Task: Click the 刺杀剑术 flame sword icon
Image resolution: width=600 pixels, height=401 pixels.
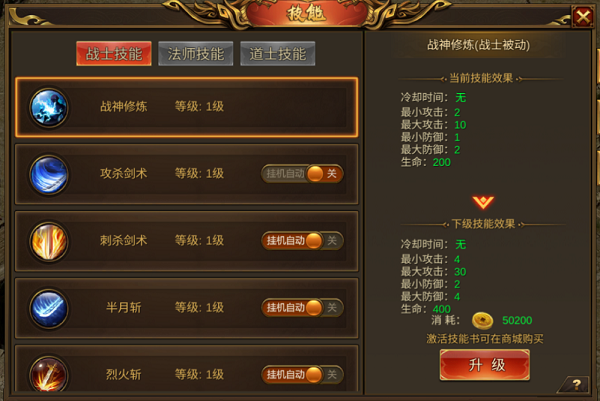Action: coord(49,241)
